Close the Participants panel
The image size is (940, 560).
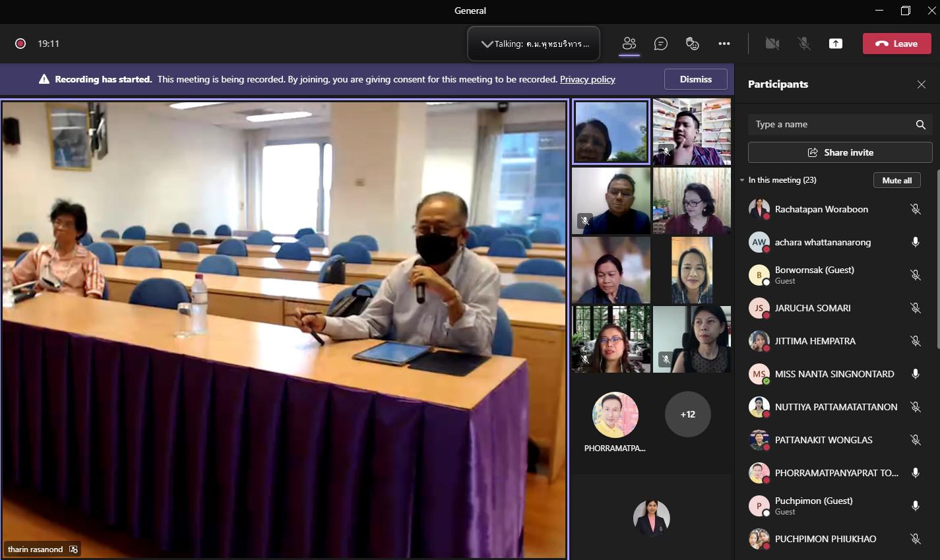point(922,84)
